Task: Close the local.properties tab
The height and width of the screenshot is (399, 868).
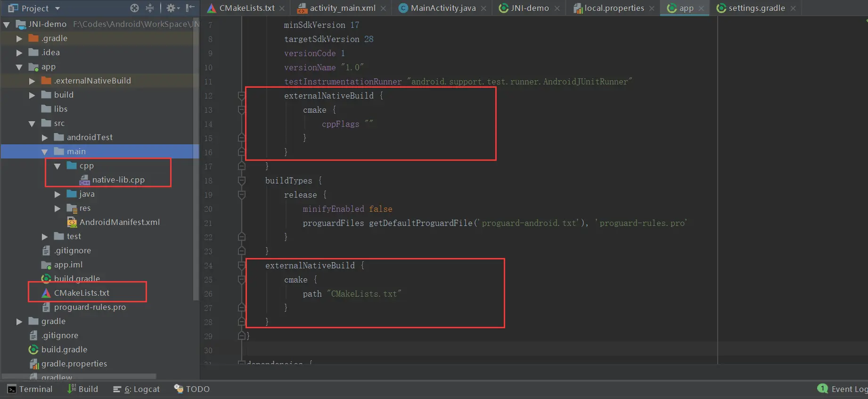Action: [x=652, y=8]
